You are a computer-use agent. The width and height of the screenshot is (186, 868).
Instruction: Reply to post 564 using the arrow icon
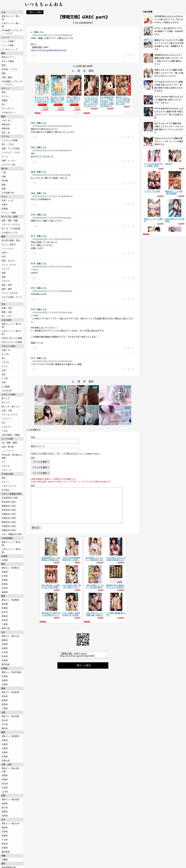(x=124, y=137)
